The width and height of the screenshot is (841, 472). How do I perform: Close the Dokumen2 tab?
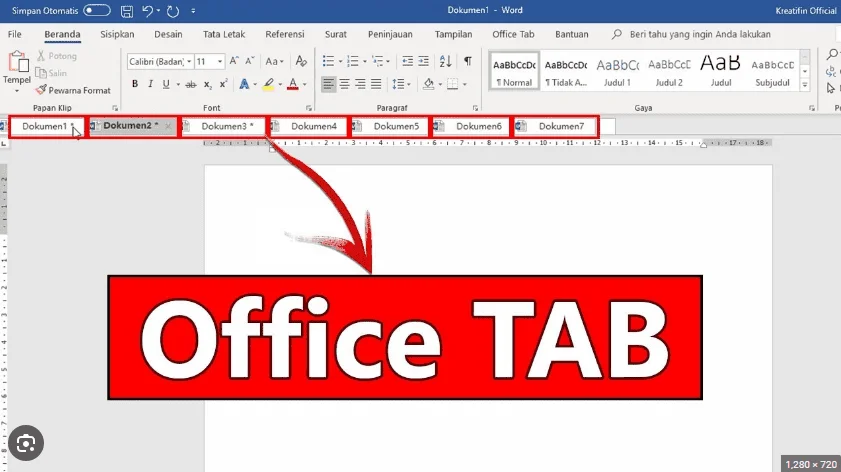pyautogui.click(x=168, y=126)
